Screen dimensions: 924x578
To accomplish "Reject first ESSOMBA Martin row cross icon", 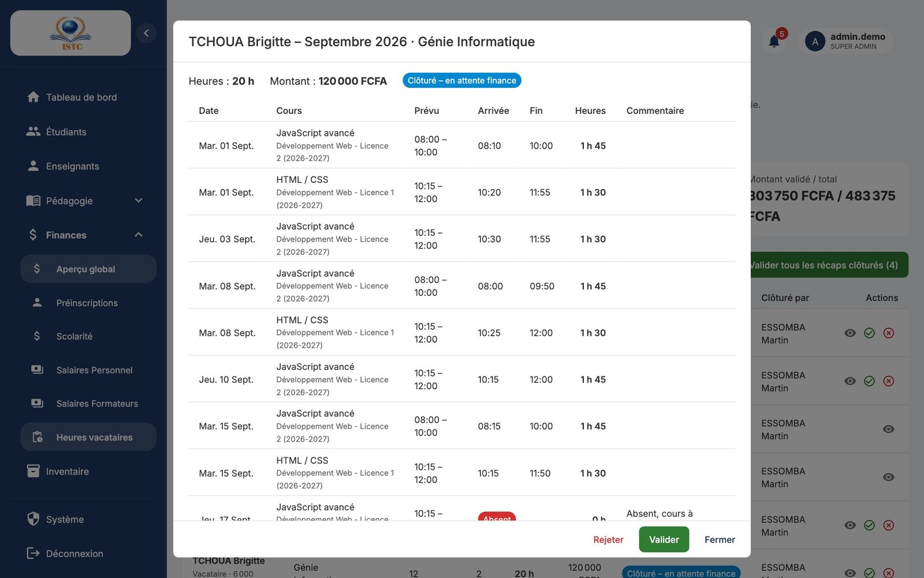I will pyautogui.click(x=889, y=333).
